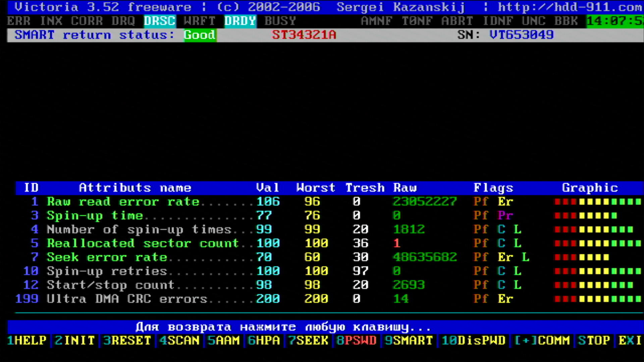
Task: Select 10DisPWD in function bar
Action: click(x=473, y=341)
